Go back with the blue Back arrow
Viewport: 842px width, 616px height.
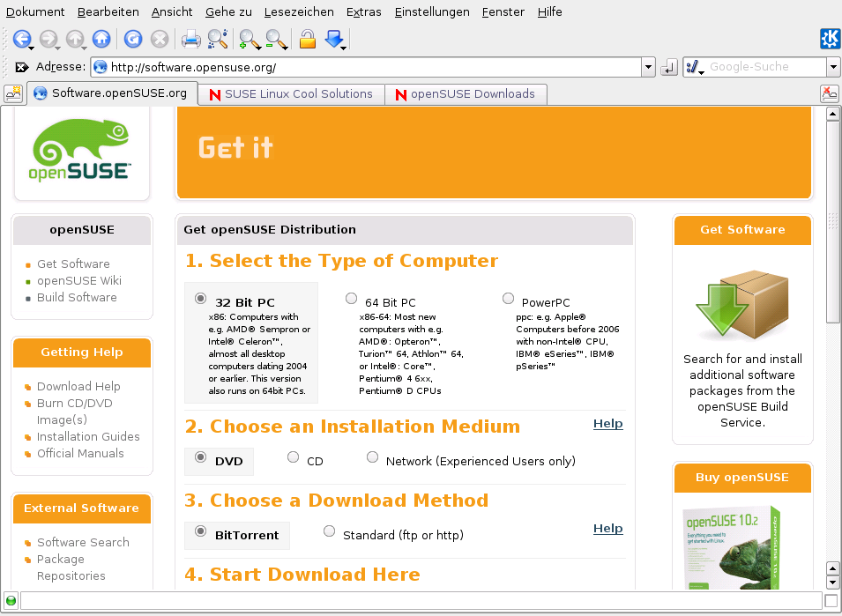pyautogui.click(x=21, y=39)
